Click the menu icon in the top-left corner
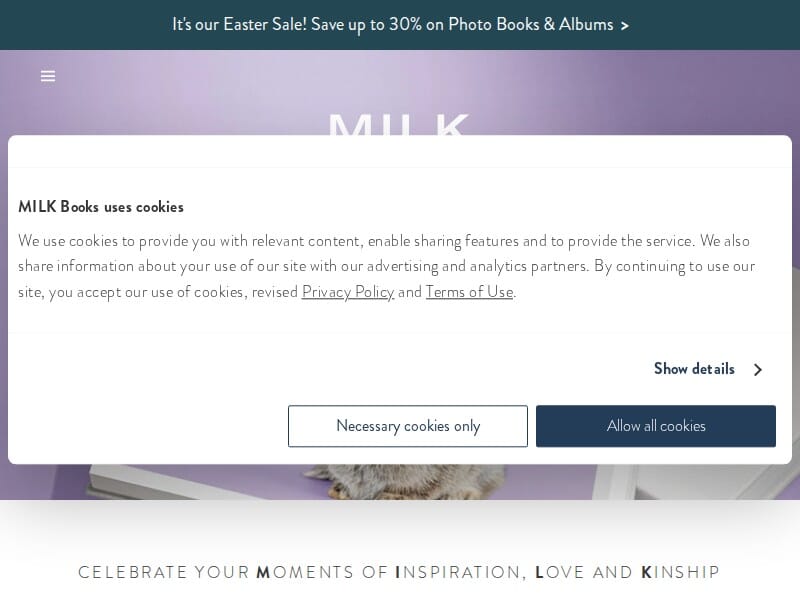 coord(48,76)
